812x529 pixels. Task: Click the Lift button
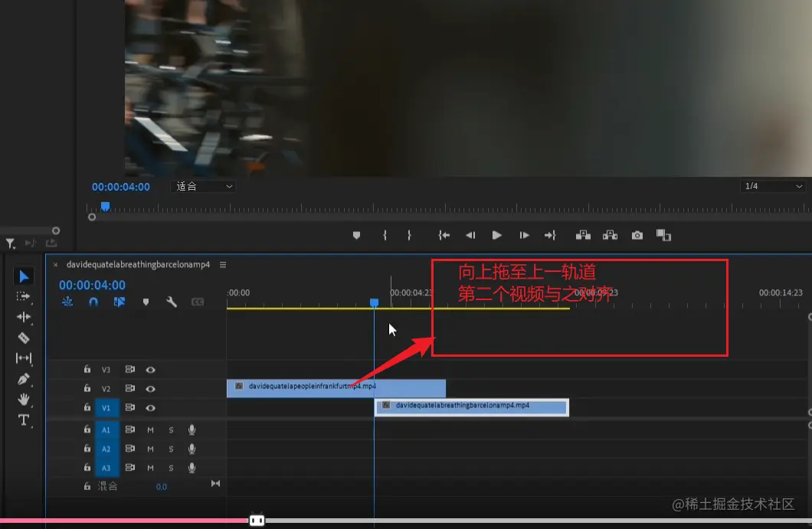(583, 236)
